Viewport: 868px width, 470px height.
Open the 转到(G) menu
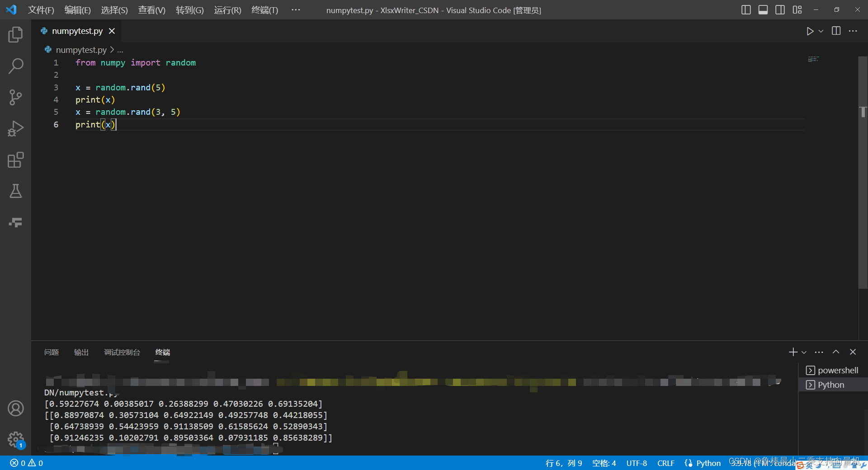(x=189, y=10)
